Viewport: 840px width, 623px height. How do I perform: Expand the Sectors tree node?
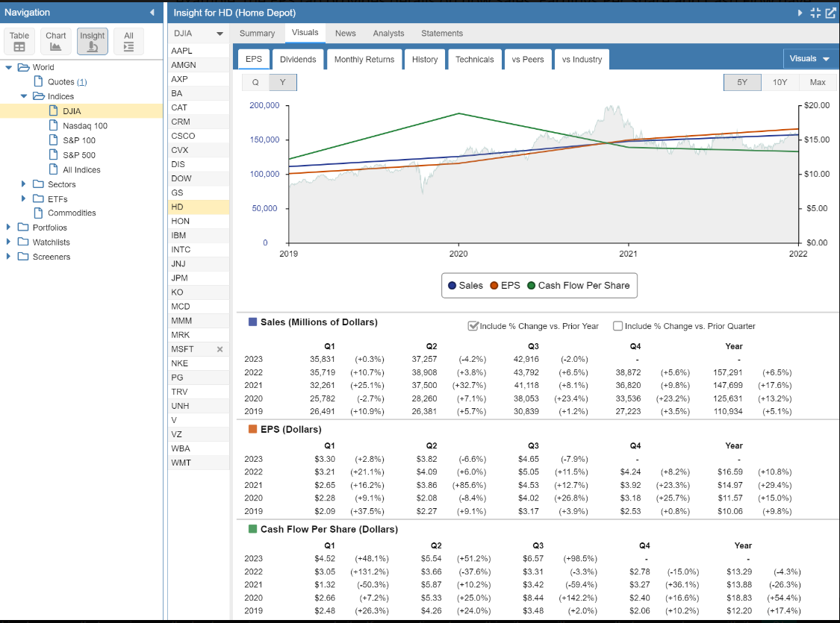click(x=23, y=184)
